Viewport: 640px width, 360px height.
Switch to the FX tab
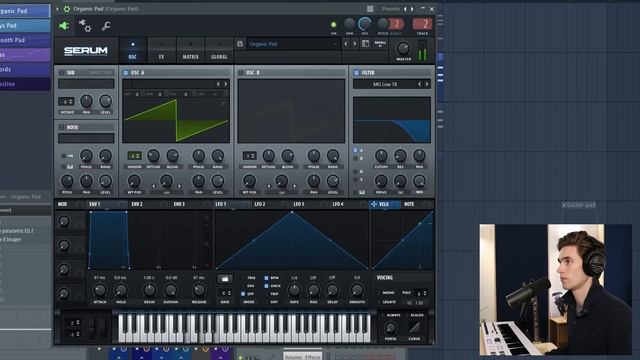pos(161,50)
